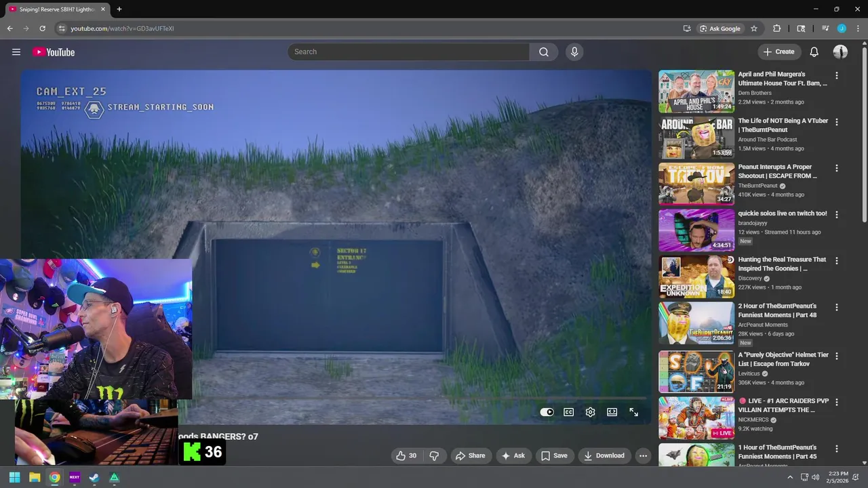868x488 pixels.
Task: Open 'Peanut Interrupts A Proper Shootout' title
Action: [778, 171]
